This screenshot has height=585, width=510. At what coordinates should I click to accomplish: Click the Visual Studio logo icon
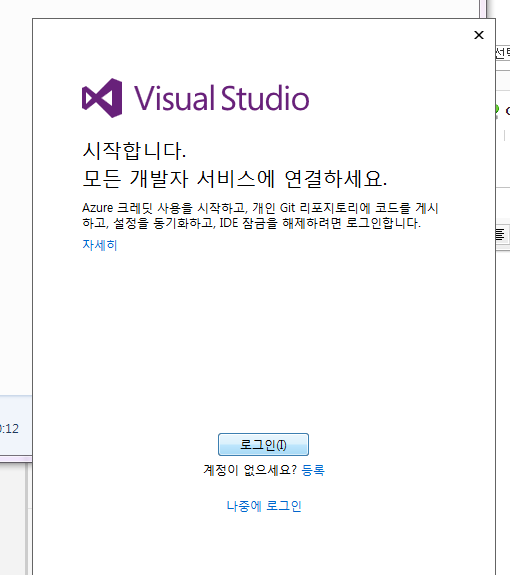click(x=102, y=98)
